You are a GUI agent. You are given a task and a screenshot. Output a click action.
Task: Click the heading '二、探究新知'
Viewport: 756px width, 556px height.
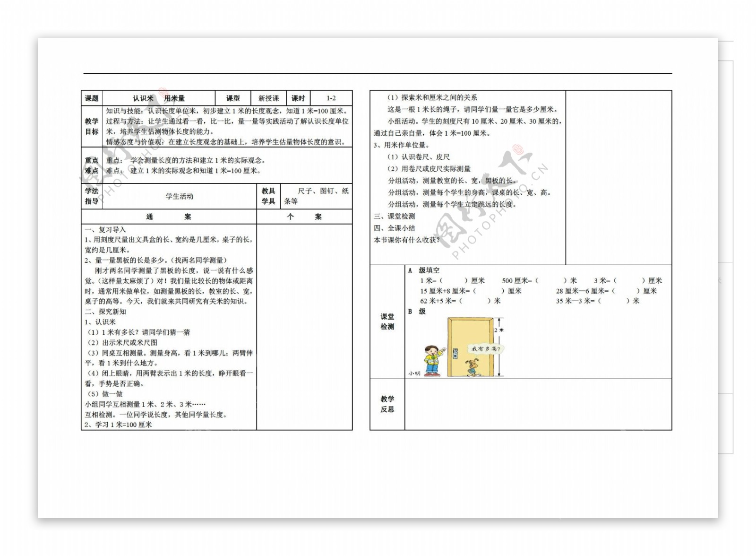point(105,312)
